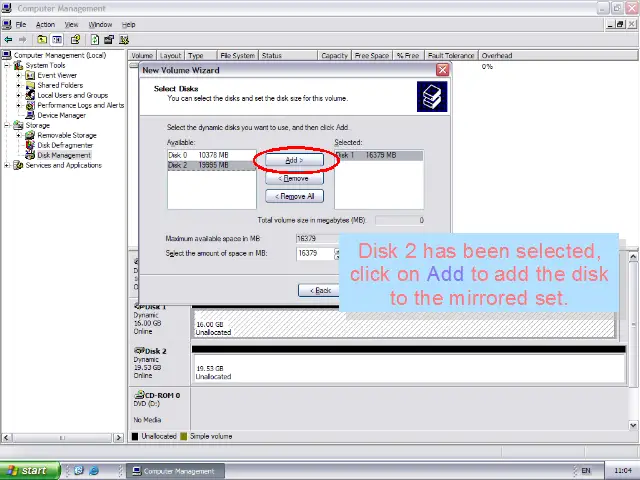Viewport: 640px width, 480px height.
Task: Click the Shared Folders icon
Action: pyautogui.click(x=30, y=85)
